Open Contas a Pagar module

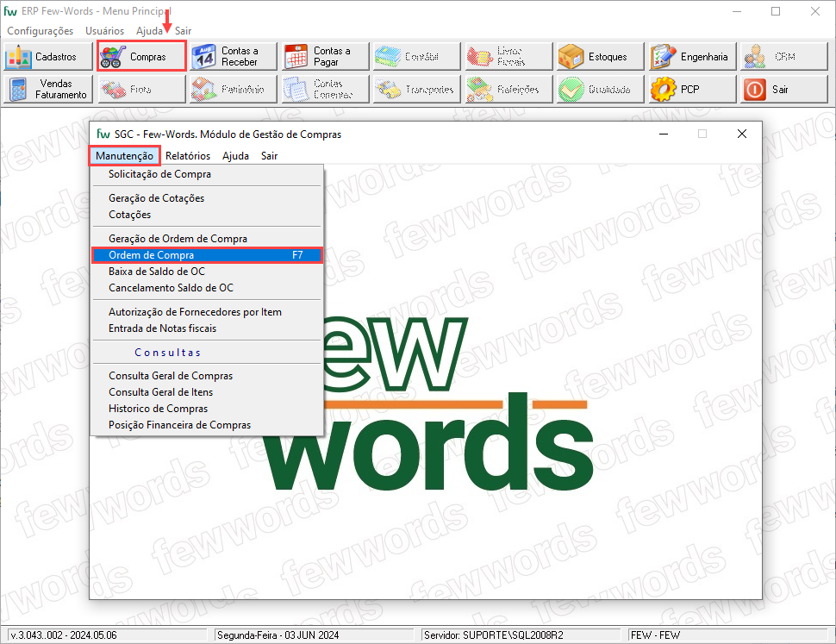[x=325, y=57]
